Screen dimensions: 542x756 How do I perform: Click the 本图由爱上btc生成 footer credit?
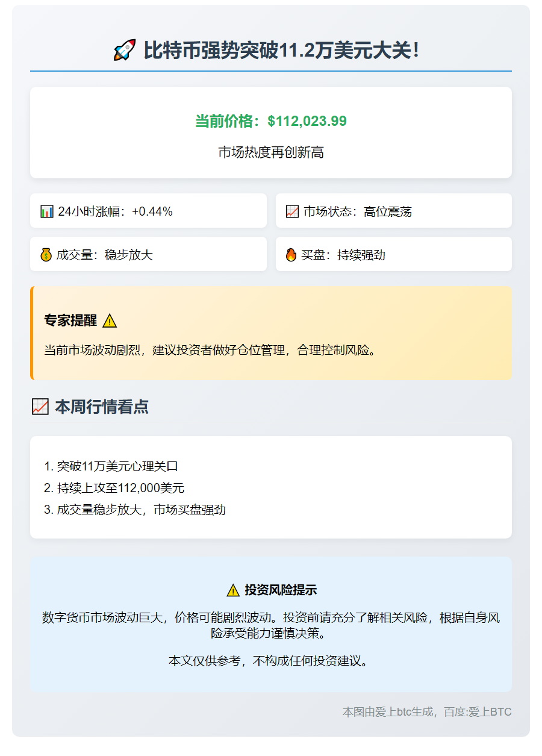point(426,712)
